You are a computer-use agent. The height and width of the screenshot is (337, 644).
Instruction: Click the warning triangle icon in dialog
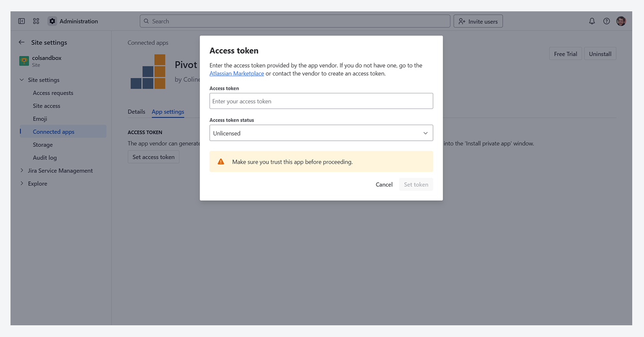(221, 162)
